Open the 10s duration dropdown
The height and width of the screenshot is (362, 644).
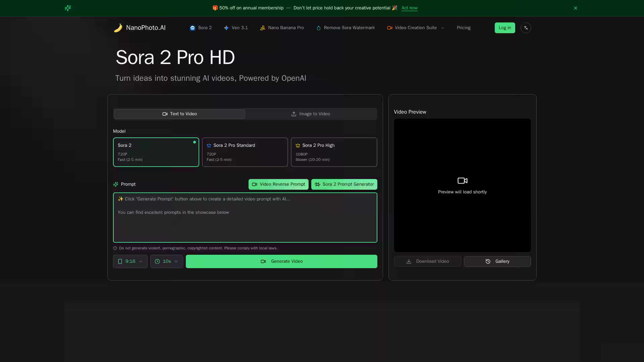166,261
